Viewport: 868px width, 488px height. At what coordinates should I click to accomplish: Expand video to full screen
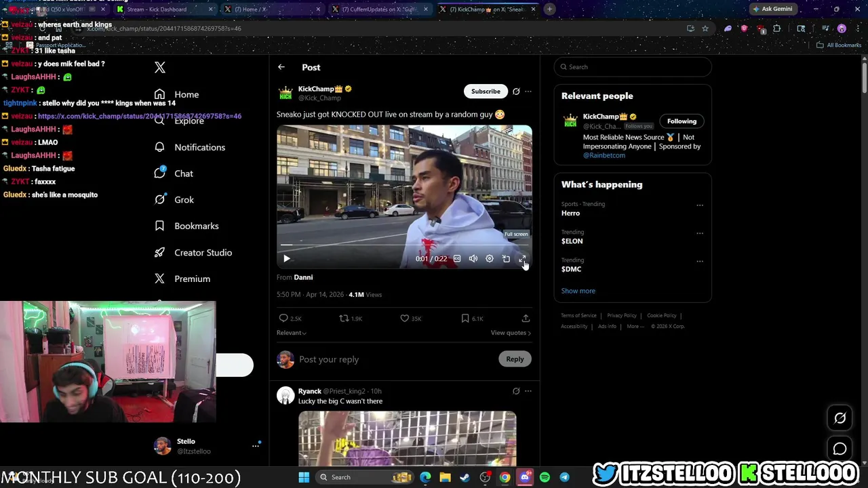pos(522,258)
